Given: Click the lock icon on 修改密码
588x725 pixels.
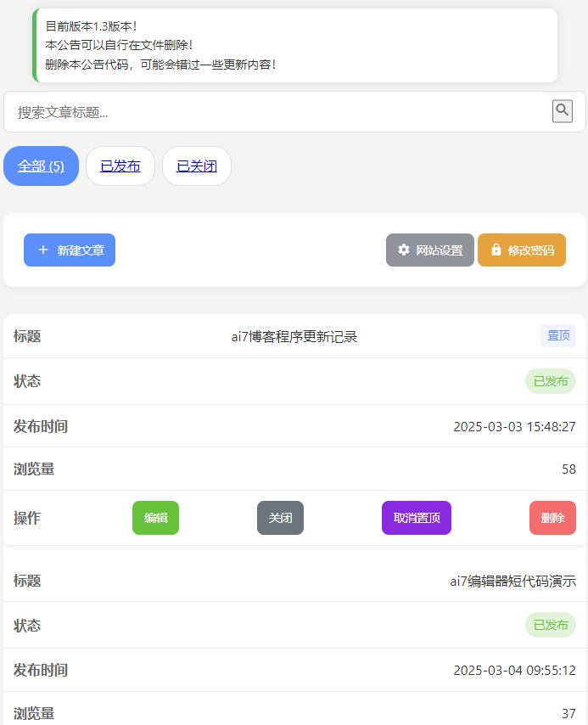Looking at the screenshot, I should point(496,250).
